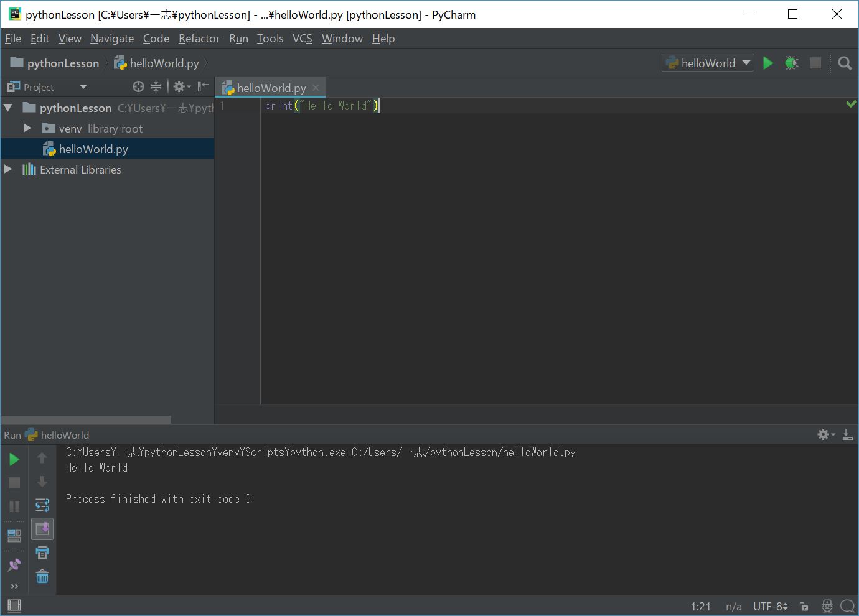
Task: Open the Edit menu
Action: pos(40,39)
